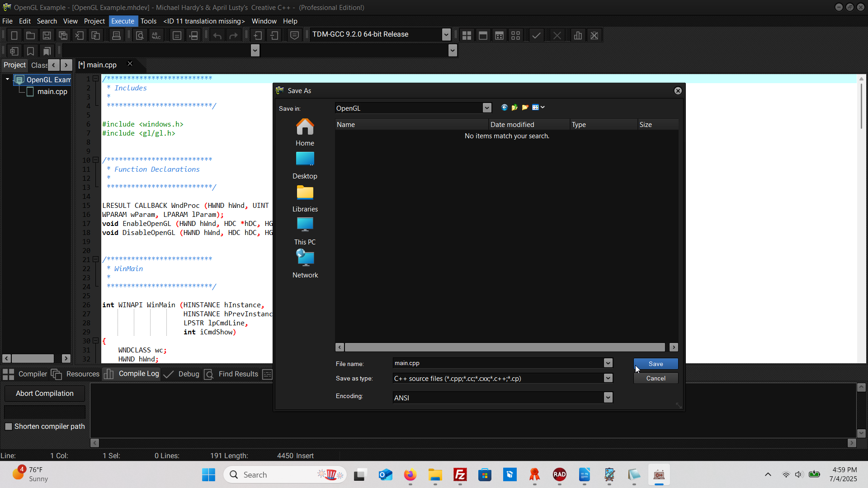Open the Project menu
This screenshot has height=488, width=868.
coord(94,21)
